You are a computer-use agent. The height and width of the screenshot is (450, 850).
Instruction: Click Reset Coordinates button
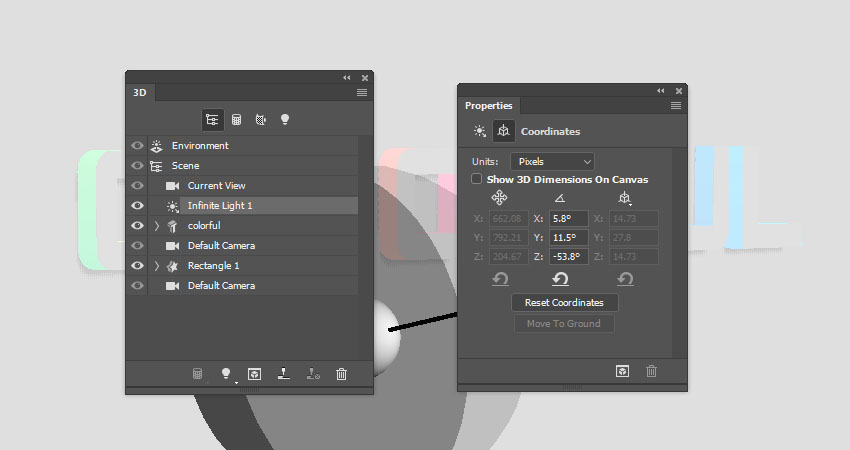[x=564, y=303]
